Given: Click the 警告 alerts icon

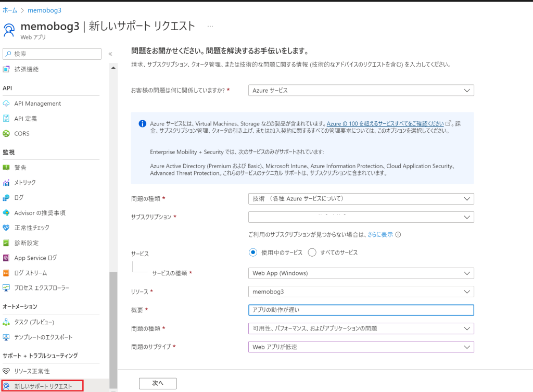Looking at the screenshot, I should pos(6,168).
